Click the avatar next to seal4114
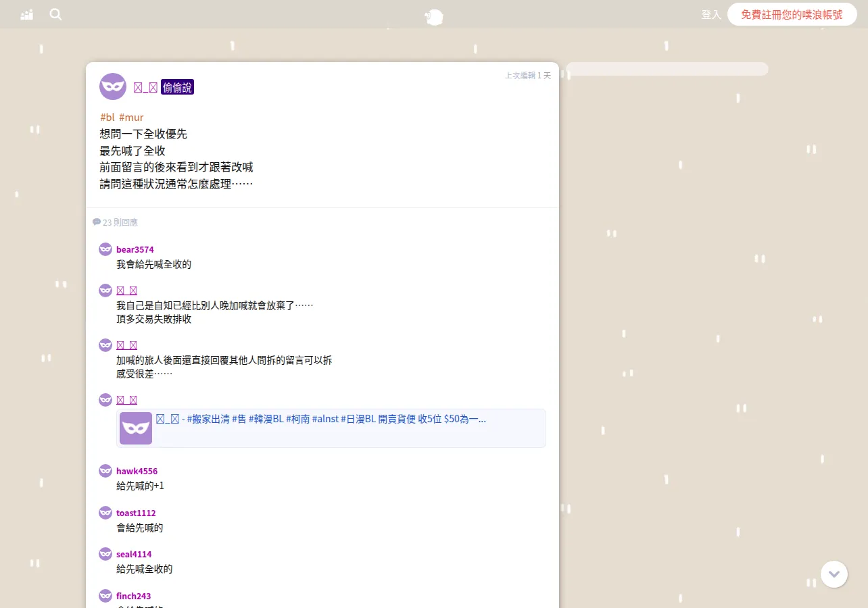Screen dimensions: 868x608 [105, 554]
